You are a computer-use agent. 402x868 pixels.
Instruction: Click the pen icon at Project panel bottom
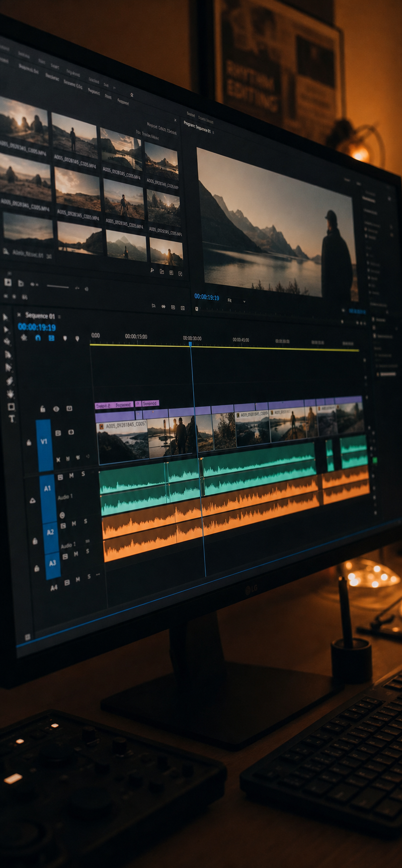[152, 270]
